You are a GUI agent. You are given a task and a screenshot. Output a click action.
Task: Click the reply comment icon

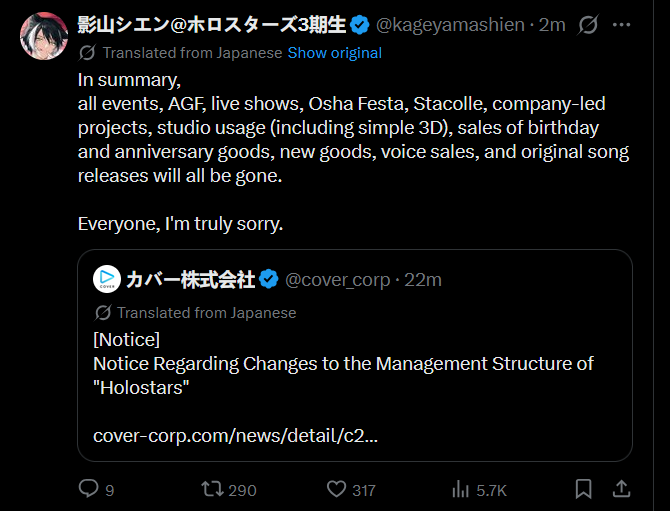(89, 489)
